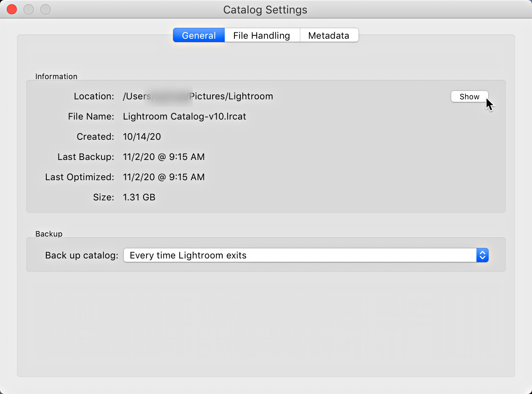Click the catalog Size value "1.31 GB"
This screenshot has height=394, width=532.
pyautogui.click(x=139, y=197)
